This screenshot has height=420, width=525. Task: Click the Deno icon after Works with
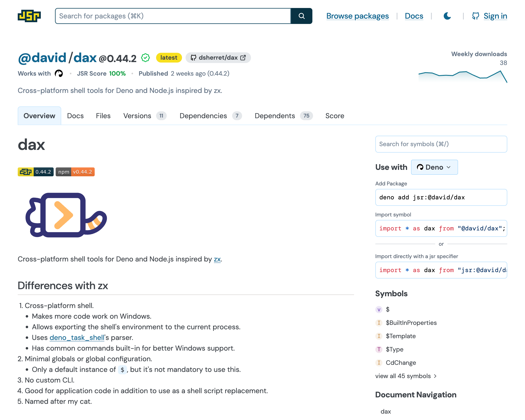[59, 73]
